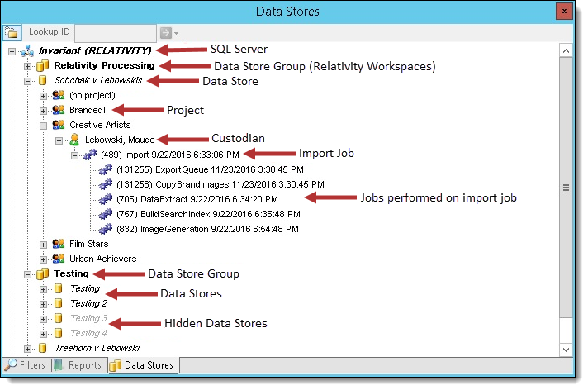This screenshot has width=588, height=390.
Task: Click the gear icon of DataExtract job
Action: pyautogui.click(x=106, y=199)
